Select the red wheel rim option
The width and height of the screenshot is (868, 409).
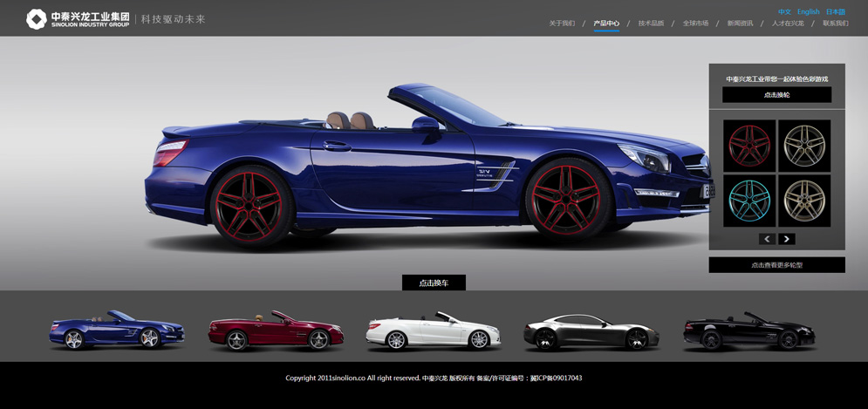click(749, 146)
